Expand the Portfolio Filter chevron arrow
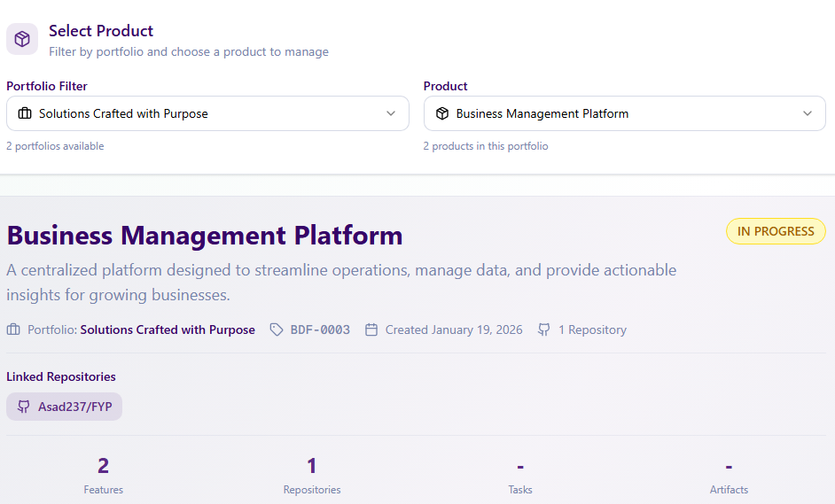This screenshot has height=504, width=835. click(391, 113)
